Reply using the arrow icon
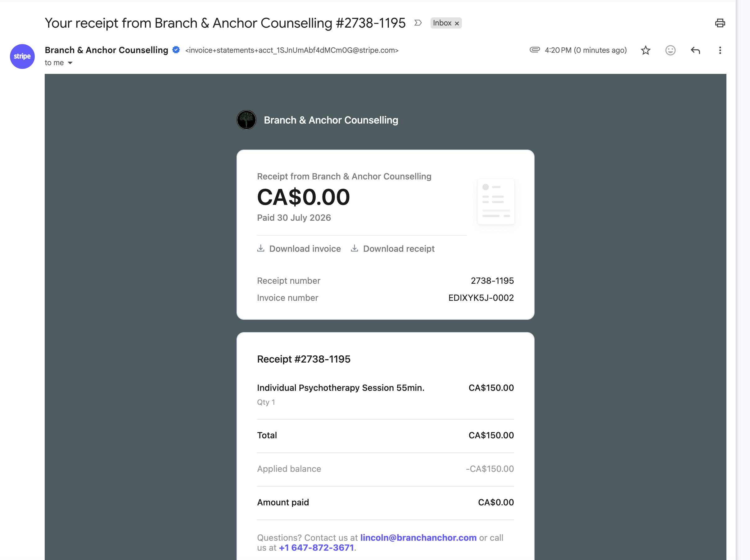Image resolution: width=750 pixels, height=560 pixels. click(x=695, y=50)
